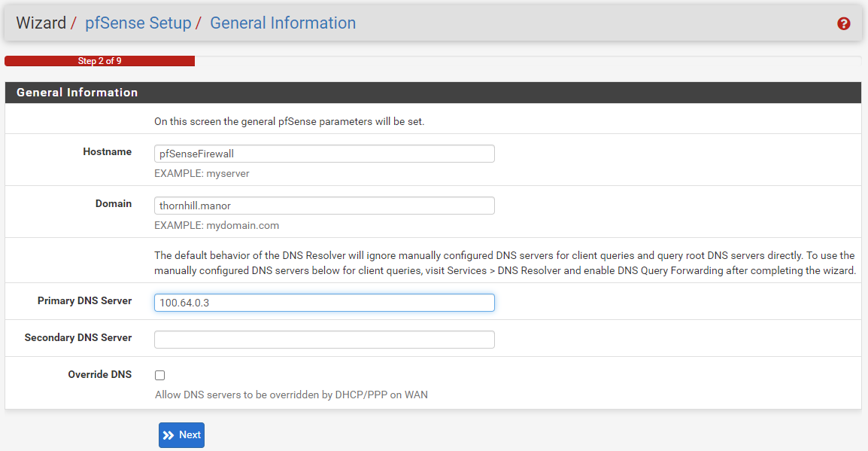868x451 pixels.
Task: Click the 'Allow DNS servers to be overridden' hint
Action: tap(291, 395)
